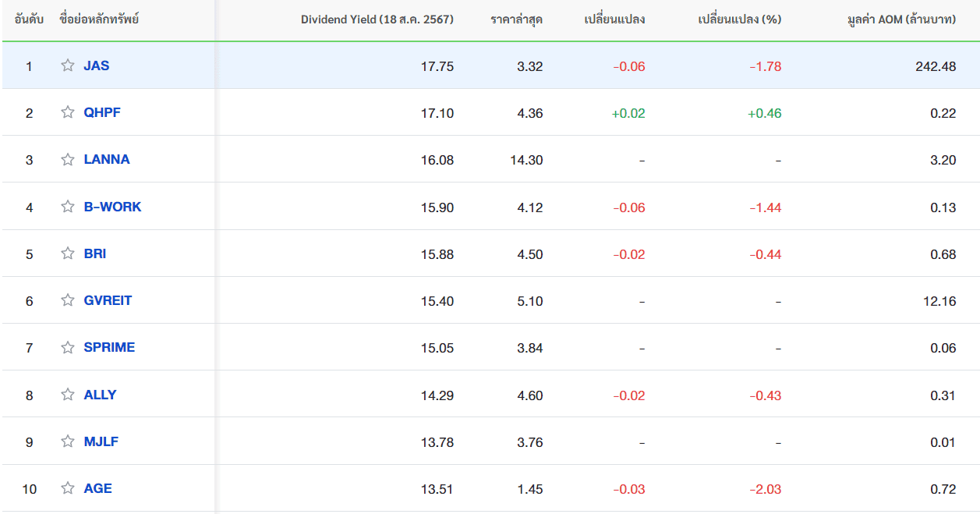The height and width of the screenshot is (514, 980).
Task: Select MJLF yield value 13.78
Action: [437, 442]
